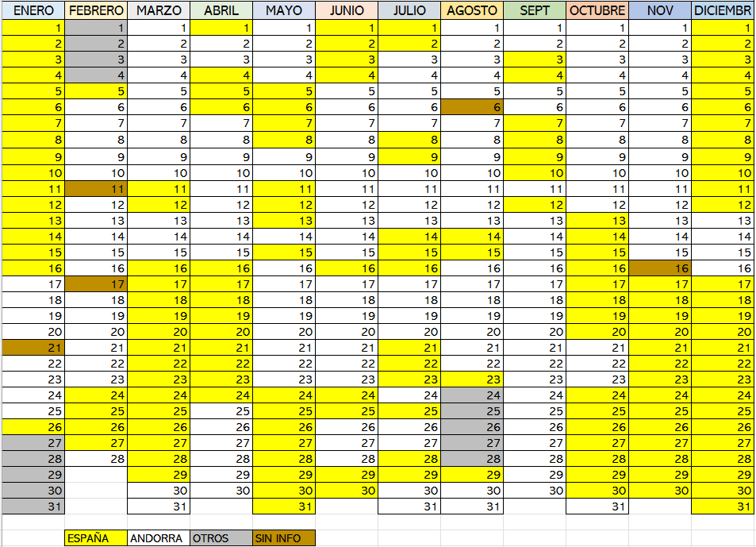Image resolution: width=756 pixels, height=547 pixels.
Task: Select the FEBRERO column header cell
Action: pos(96,10)
